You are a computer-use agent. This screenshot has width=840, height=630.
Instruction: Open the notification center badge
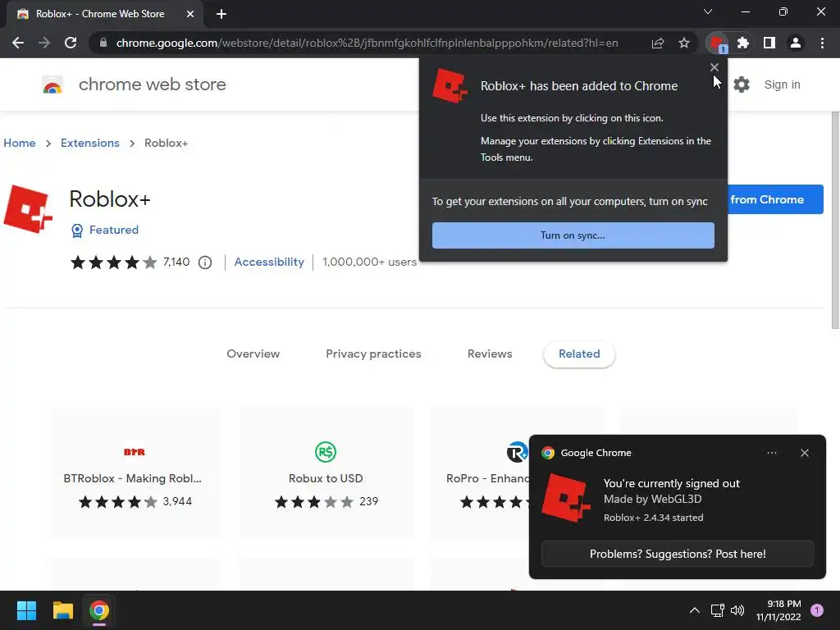[x=817, y=610]
